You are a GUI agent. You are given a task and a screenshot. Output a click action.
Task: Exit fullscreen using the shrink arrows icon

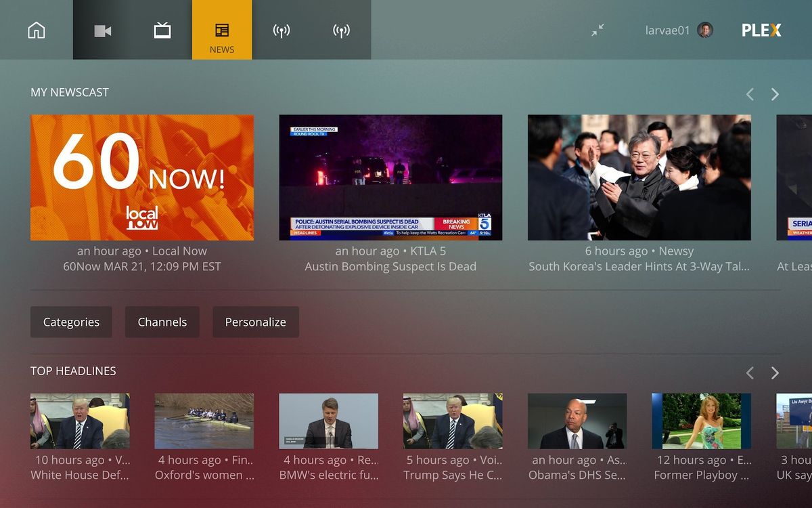click(596, 30)
